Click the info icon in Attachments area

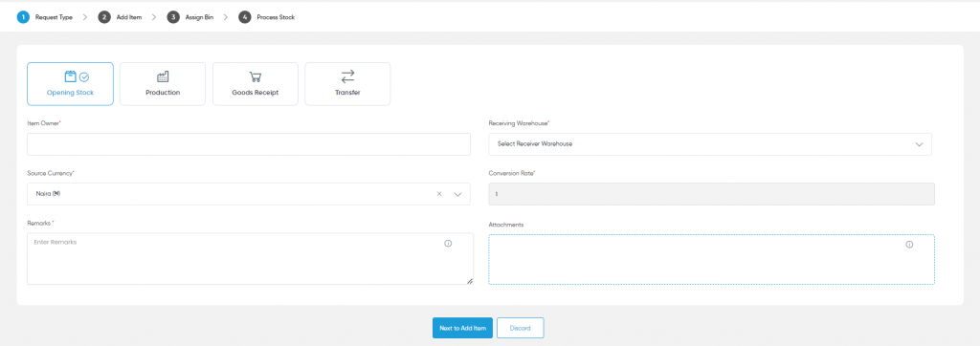tap(909, 245)
